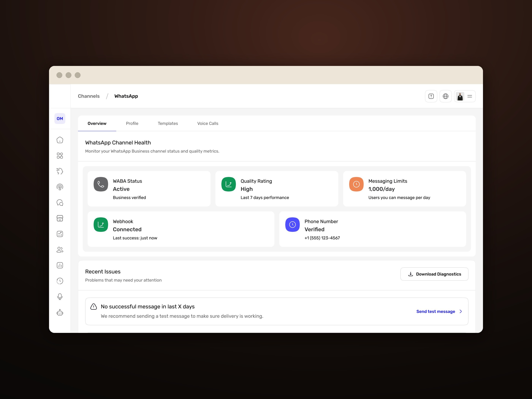Click 'We recommend sending a test message' text
The height and width of the screenshot is (399, 532).
coord(182,316)
